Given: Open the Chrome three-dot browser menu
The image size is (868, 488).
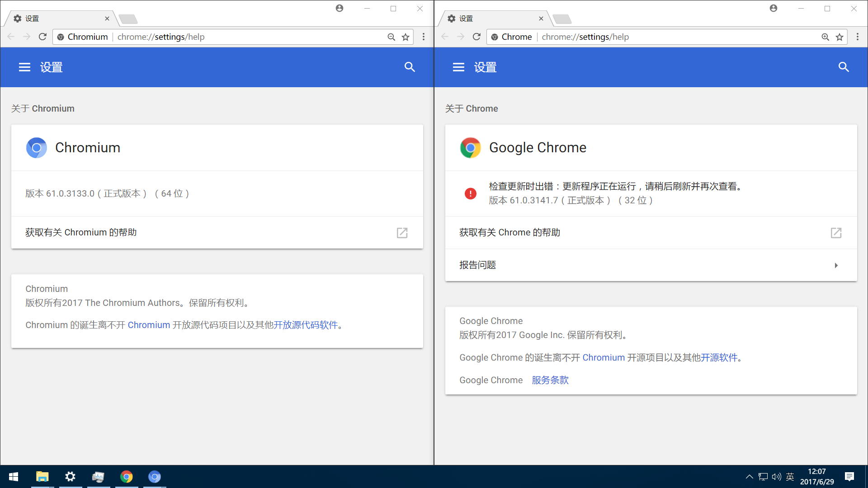Looking at the screenshot, I should point(857,37).
